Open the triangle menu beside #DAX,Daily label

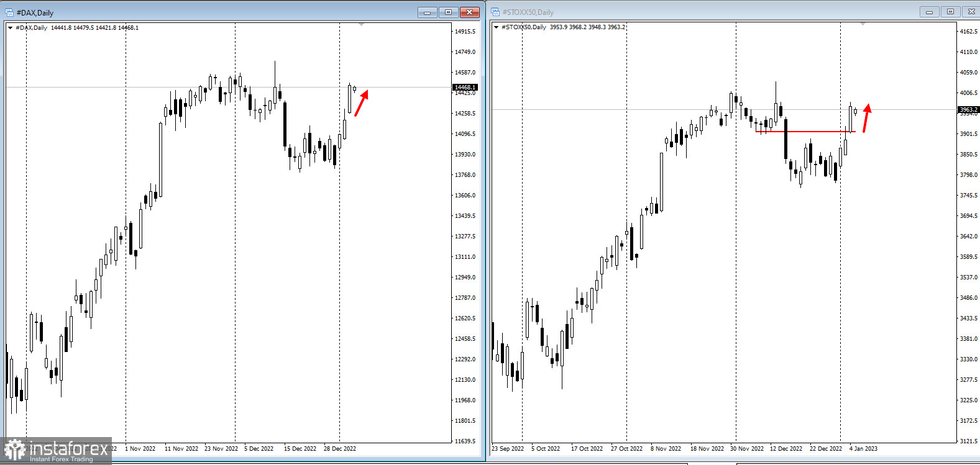[10, 27]
